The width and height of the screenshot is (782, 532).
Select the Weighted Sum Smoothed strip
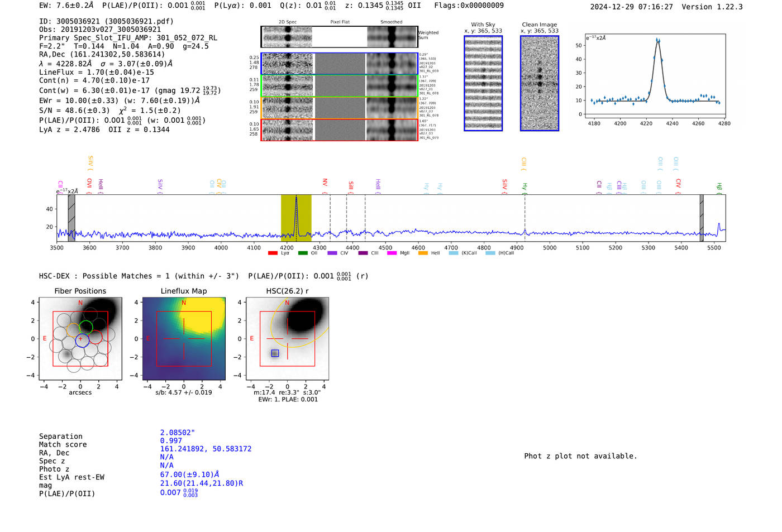(392, 37)
